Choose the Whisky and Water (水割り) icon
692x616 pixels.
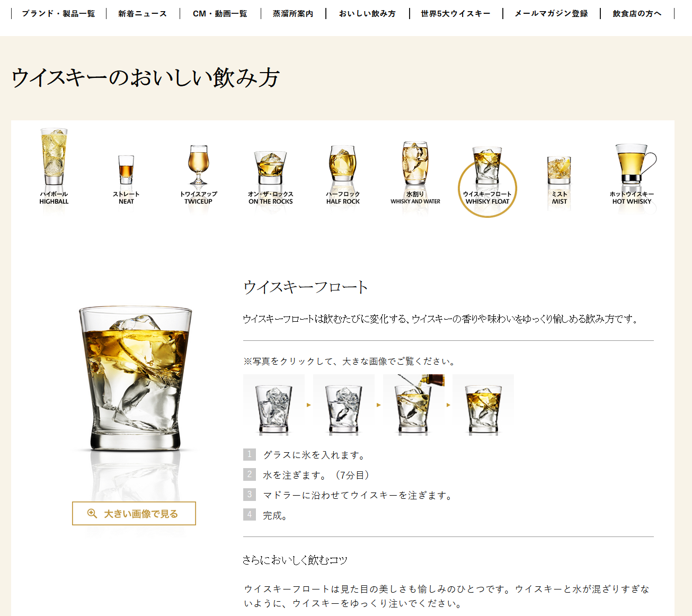click(415, 173)
